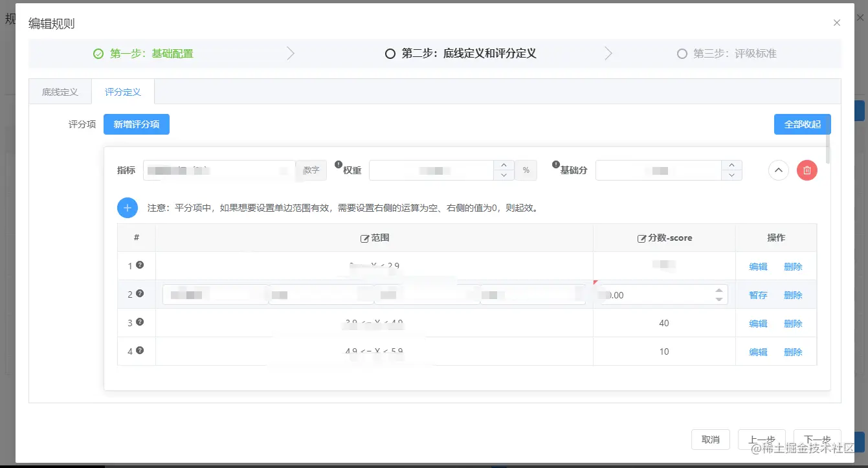This screenshot has width=868, height=468.
Task: Collapse the scoring item with the chevron-up button
Action: point(779,170)
